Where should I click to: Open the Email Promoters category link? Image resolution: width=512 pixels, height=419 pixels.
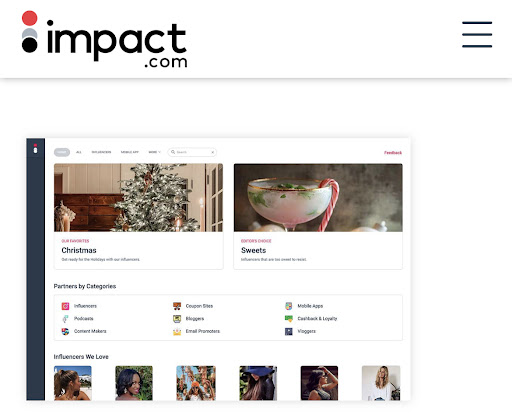pos(203,331)
